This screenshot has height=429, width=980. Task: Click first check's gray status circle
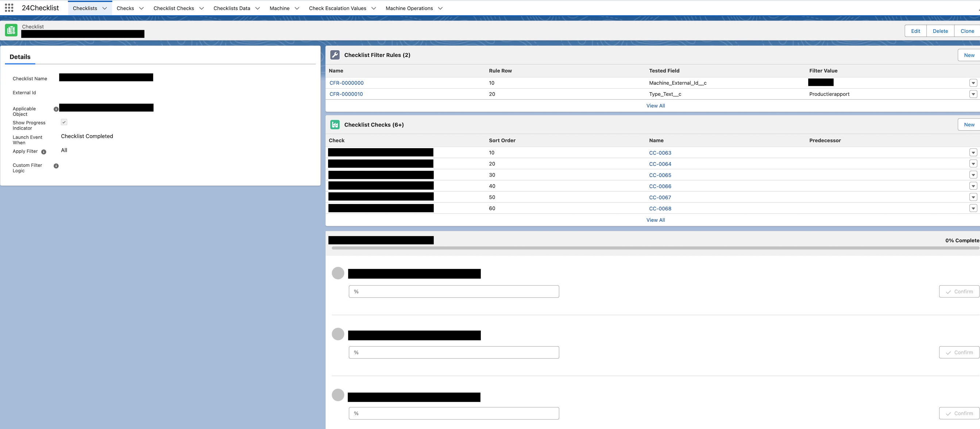(x=338, y=273)
